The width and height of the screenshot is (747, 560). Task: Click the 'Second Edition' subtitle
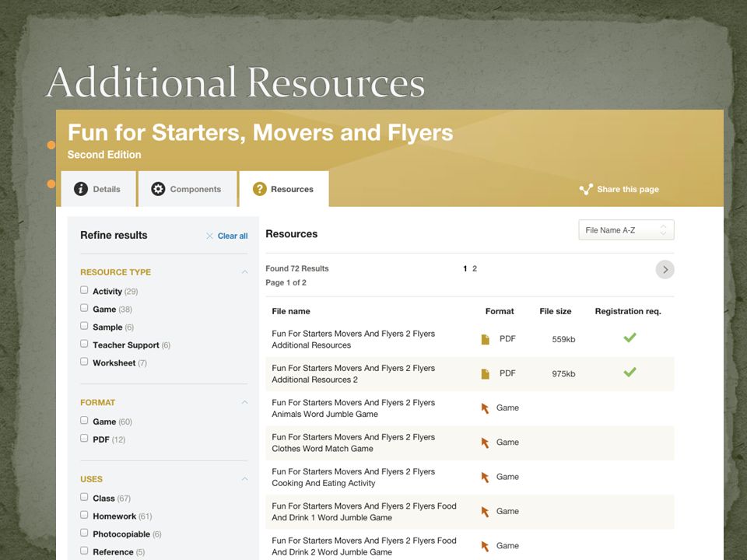pos(104,155)
